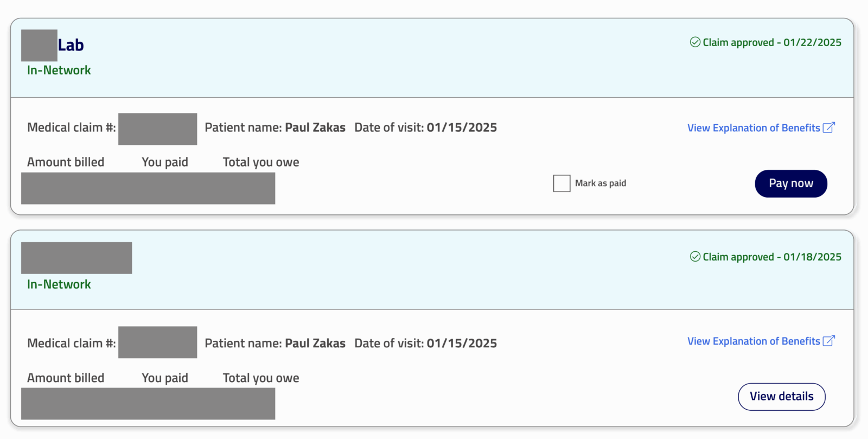Click the external-link icon in the 01/18/2025 approved claim
Image resolution: width=868 pixels, height=439 pixels.
(828, 341)
